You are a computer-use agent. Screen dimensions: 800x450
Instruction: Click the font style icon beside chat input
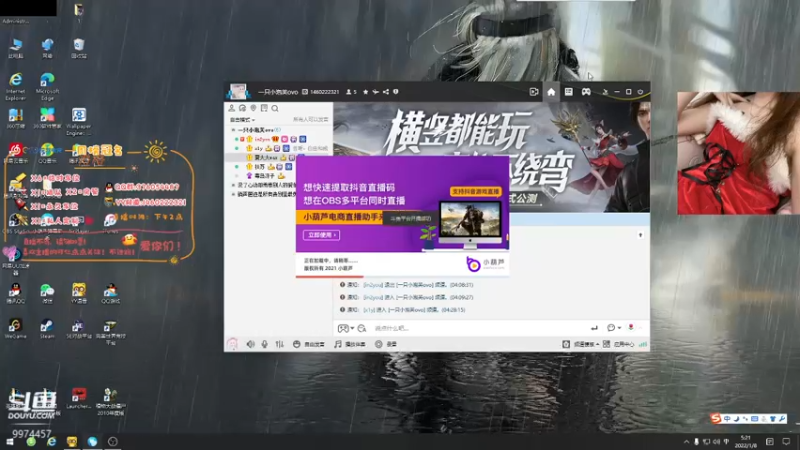[362, 328]
